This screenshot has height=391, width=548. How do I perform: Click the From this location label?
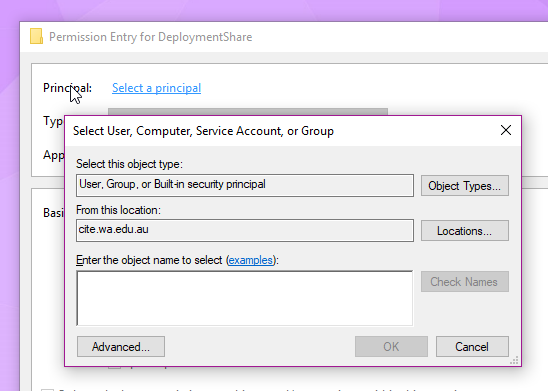pyautogui.click(x=118, y=210)
